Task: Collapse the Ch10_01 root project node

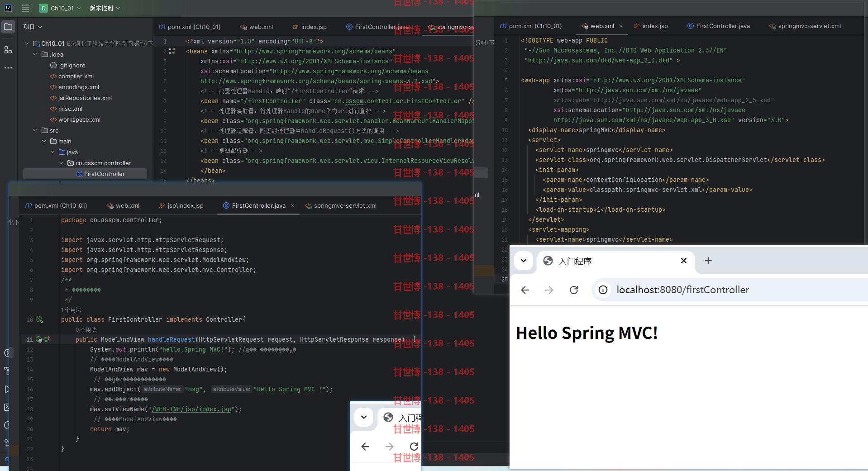Action: tap(27, 43)
